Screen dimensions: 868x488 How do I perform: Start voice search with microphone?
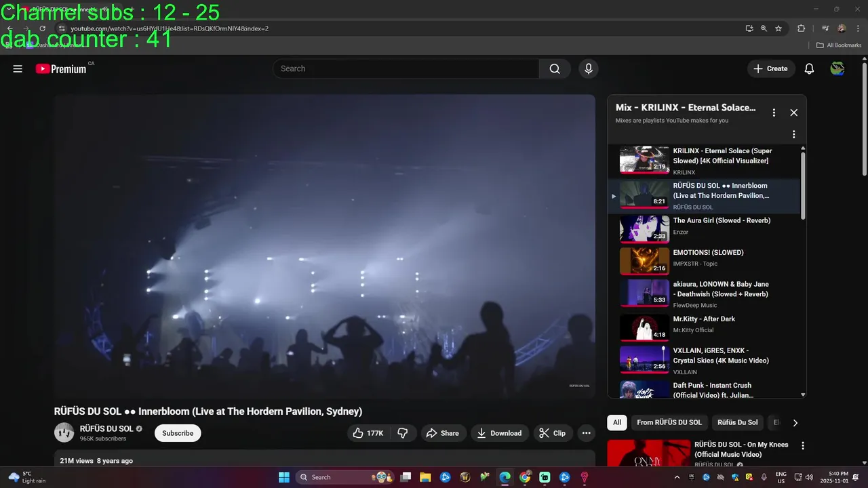tap(589, 68)
